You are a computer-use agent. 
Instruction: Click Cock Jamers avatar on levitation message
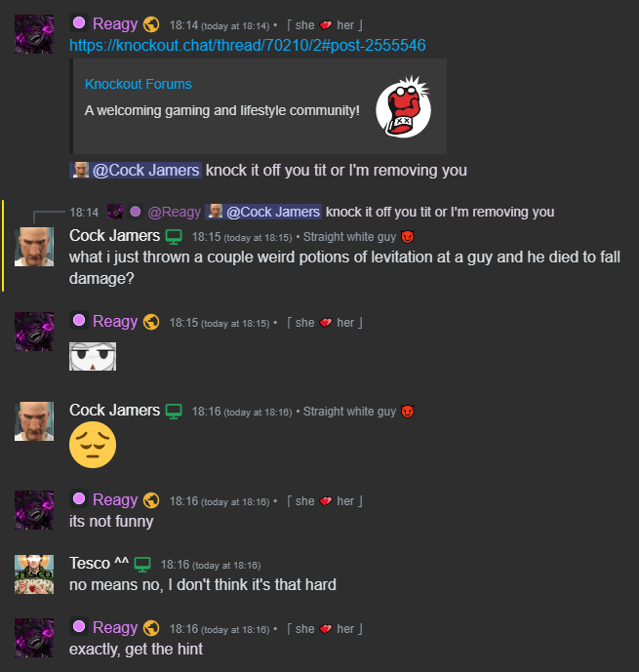[34, 247]
